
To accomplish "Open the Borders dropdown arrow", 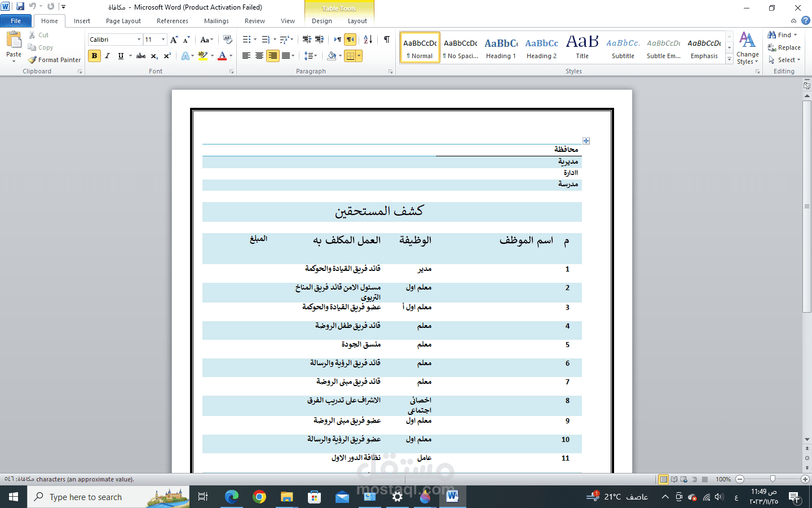I will tap(359, 56).
